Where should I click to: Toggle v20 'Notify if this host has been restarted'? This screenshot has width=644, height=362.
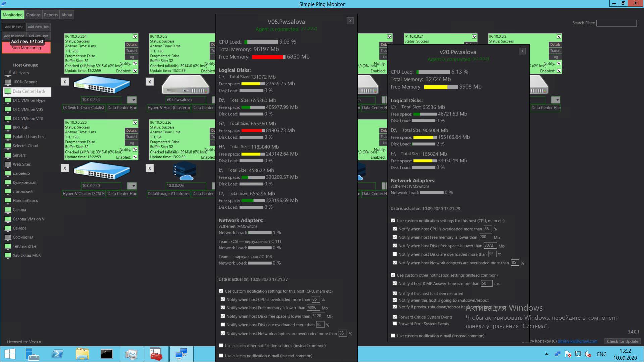coord(395,293)
